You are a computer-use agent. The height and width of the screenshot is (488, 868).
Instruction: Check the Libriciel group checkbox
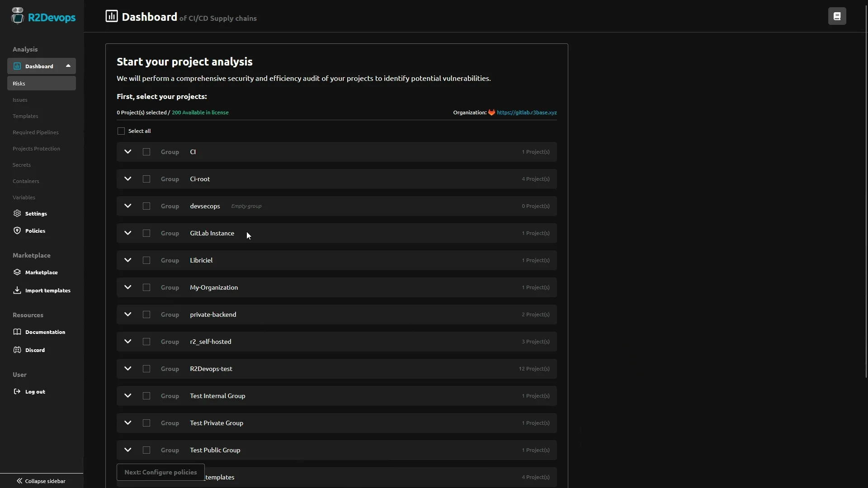click(x=146, y=260)
